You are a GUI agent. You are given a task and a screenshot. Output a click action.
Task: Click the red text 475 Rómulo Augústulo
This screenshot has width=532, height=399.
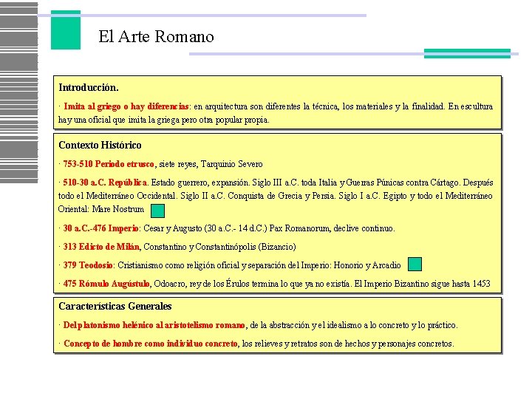tap(106, 284)
